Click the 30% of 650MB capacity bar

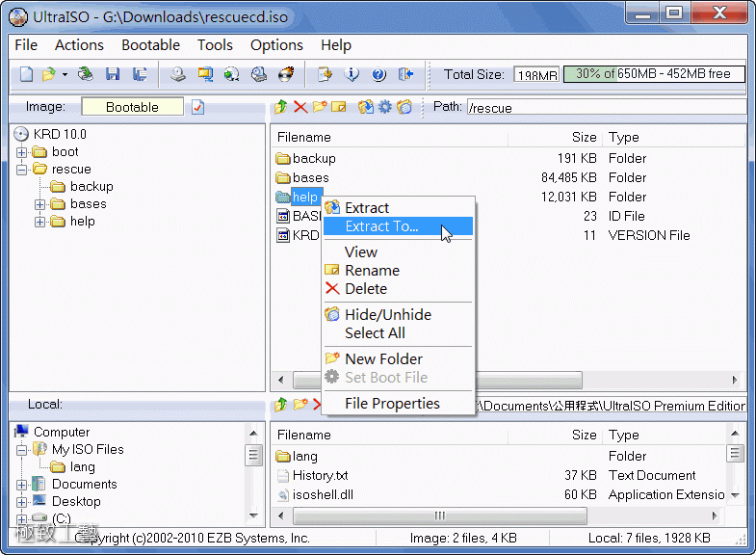[x=654, y=74]
